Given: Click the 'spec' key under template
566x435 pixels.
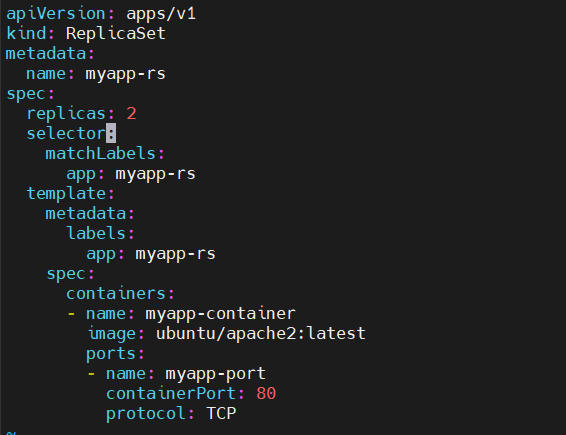Looking at the screenshot, I should tap(66, 274).
